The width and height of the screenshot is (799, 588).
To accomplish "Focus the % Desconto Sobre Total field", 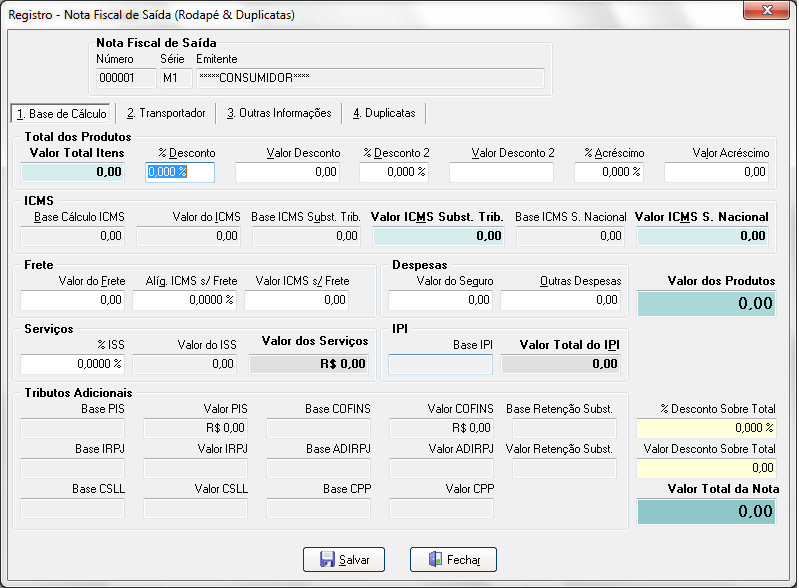I will 706,429.
